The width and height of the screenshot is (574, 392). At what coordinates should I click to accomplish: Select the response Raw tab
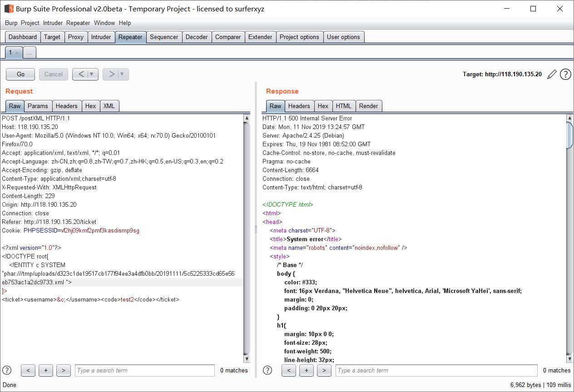(x=276, y=106)
